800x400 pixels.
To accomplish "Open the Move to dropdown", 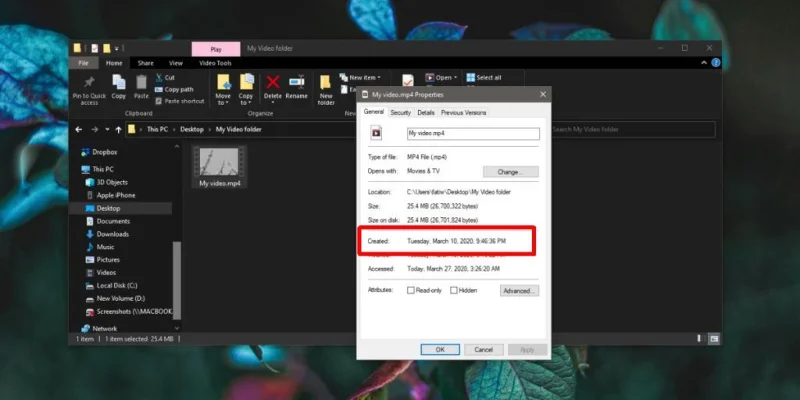I will (223, 89).
